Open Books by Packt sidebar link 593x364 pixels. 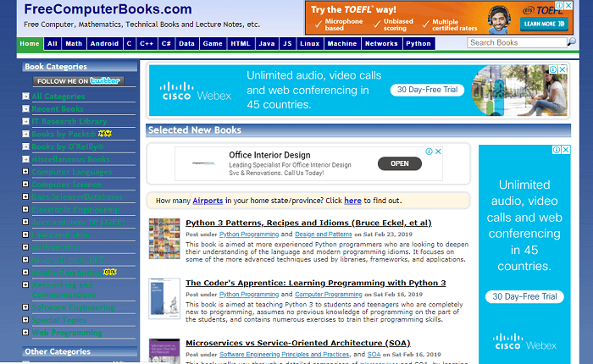click(x=64, y=135)
